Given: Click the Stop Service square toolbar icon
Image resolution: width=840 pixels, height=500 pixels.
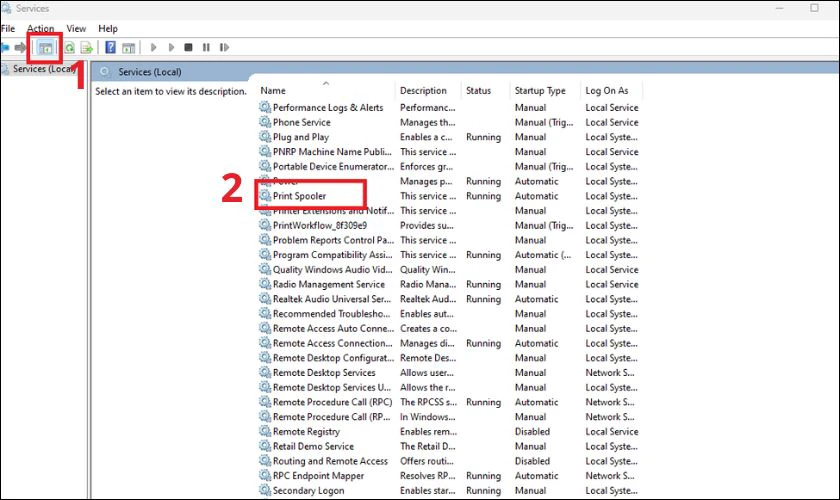Looking at the screenshot, I should tap(188, 47).
